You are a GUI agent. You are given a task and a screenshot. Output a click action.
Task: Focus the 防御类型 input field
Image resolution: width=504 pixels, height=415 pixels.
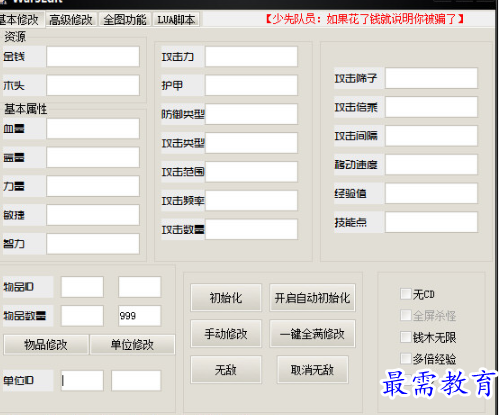[x=251, y=114]
